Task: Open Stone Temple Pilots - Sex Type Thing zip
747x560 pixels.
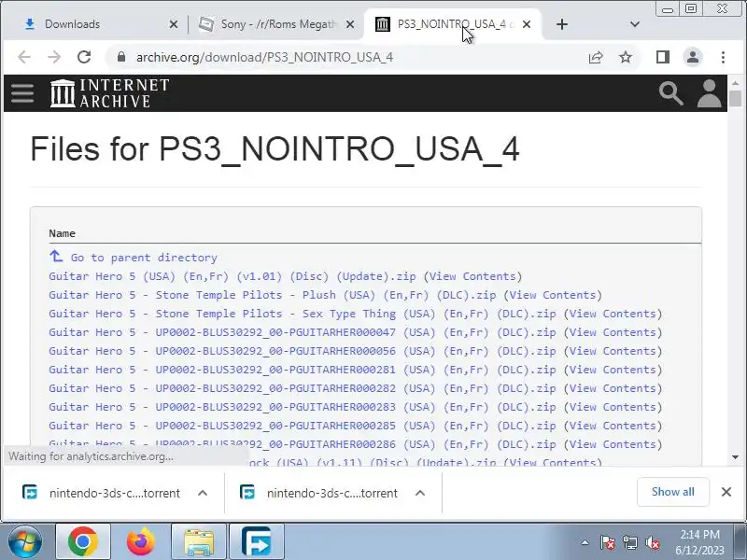Action: (302, 314)
